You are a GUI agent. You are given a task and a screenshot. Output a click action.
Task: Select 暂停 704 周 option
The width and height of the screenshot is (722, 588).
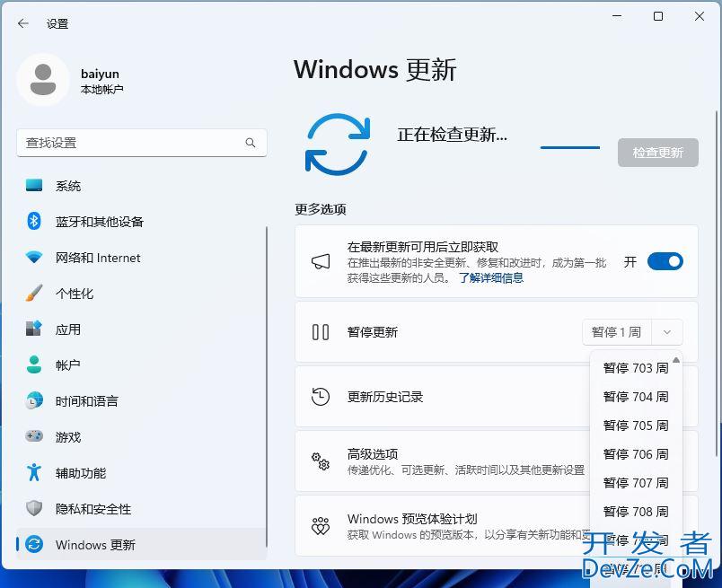click(636, 397)
